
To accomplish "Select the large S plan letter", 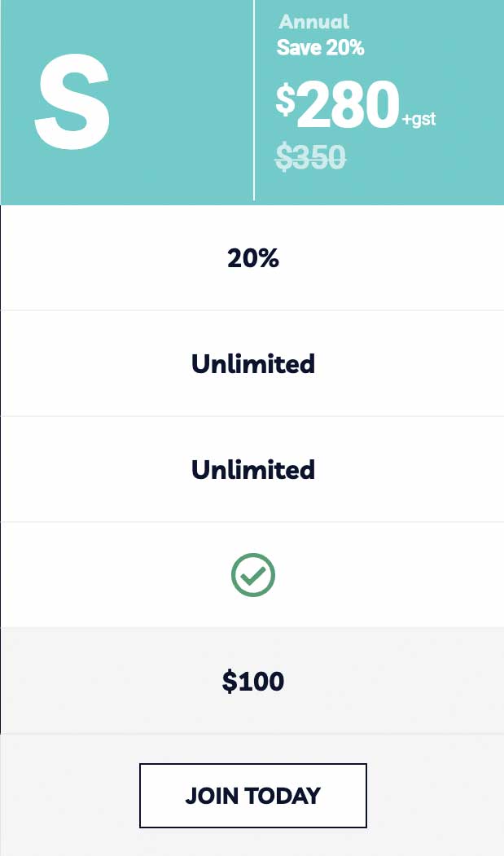I will coord(72,102).
